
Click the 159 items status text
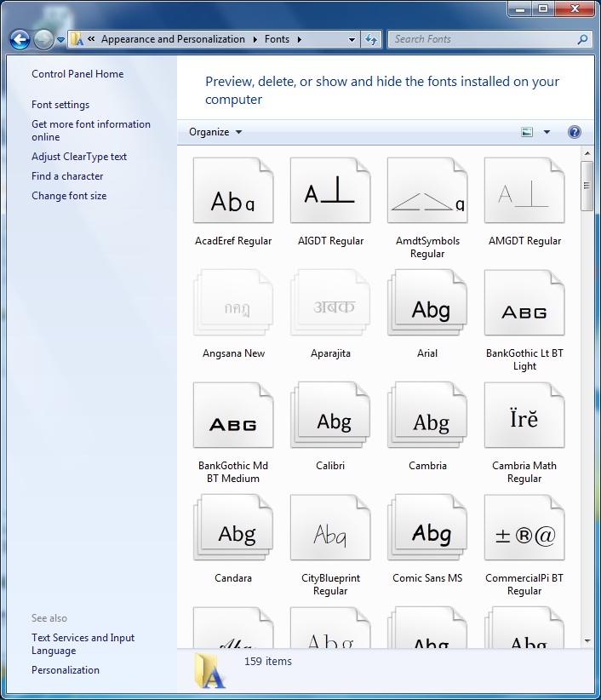(268, 661)
